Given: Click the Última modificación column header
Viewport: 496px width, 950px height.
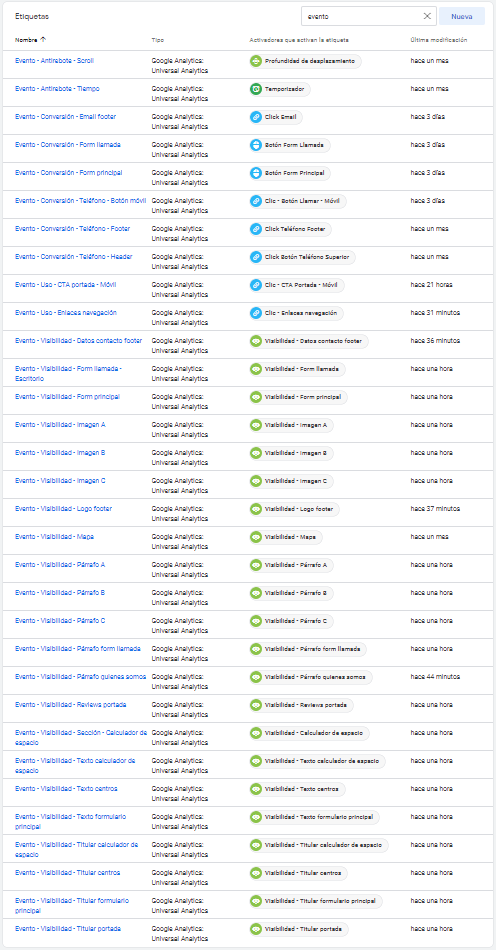Looking at the screenshot, I should pos(438,40).
